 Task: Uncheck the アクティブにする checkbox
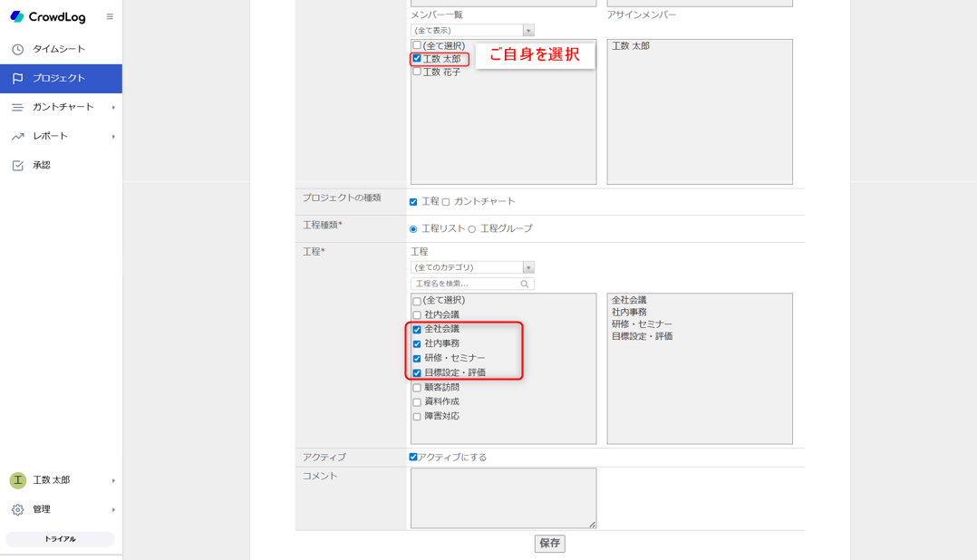click(413, 458)
